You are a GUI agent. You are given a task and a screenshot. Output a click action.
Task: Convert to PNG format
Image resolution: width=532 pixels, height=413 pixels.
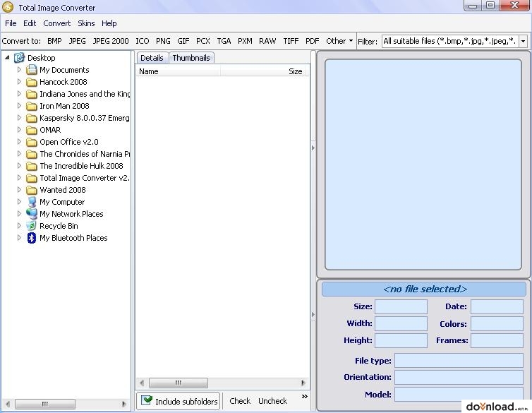tap(163, 41)
